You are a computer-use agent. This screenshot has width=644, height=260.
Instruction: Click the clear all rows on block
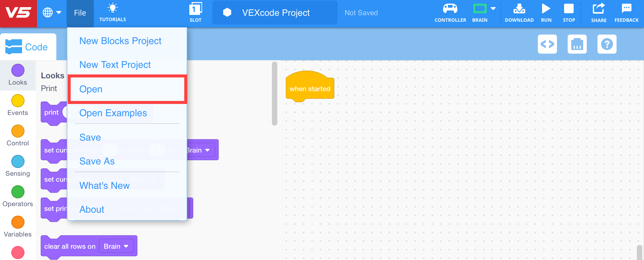click(x=69, y=247)
